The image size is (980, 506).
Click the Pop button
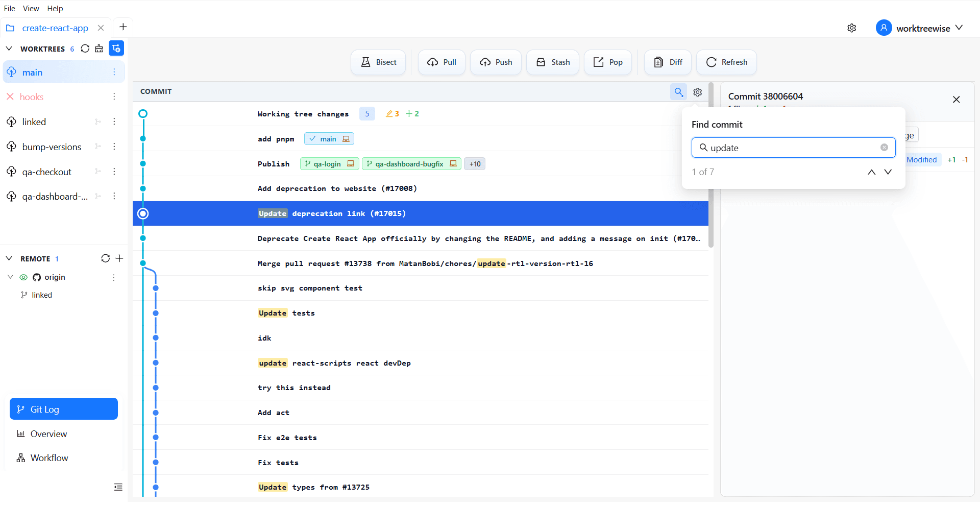click(x=608, y=62)
